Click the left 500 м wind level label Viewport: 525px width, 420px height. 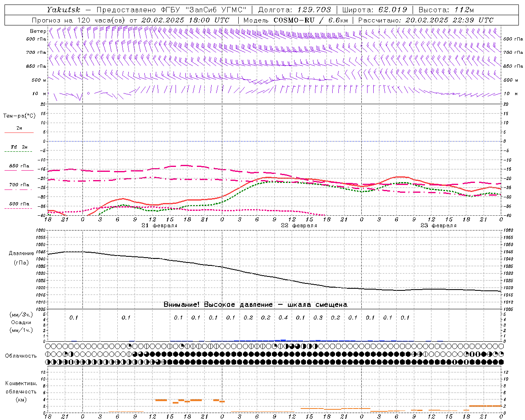(x=39, y=80)
